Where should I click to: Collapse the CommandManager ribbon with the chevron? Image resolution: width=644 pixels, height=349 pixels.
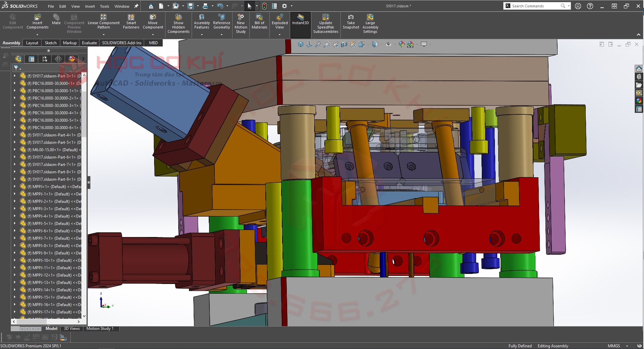[x=639, y=35]
